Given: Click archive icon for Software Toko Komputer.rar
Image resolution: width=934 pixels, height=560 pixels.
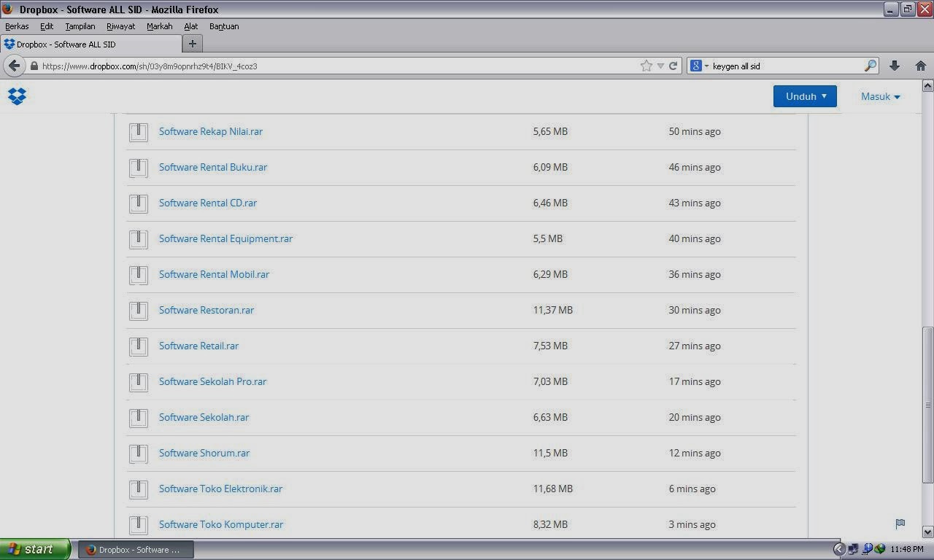Looking at the screenshot, I should 139,525.
